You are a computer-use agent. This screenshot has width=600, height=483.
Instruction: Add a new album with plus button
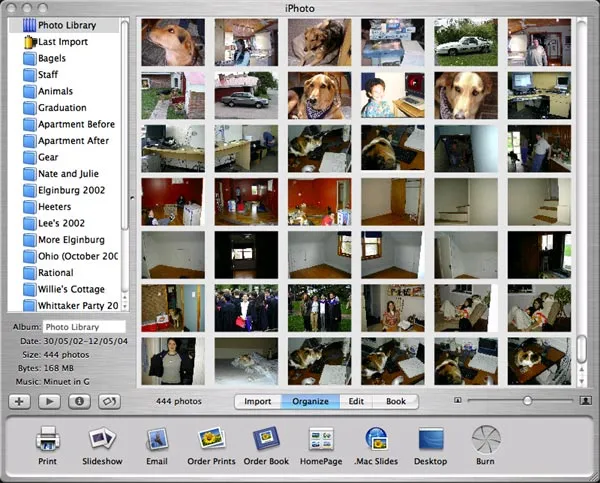[20, 401]
